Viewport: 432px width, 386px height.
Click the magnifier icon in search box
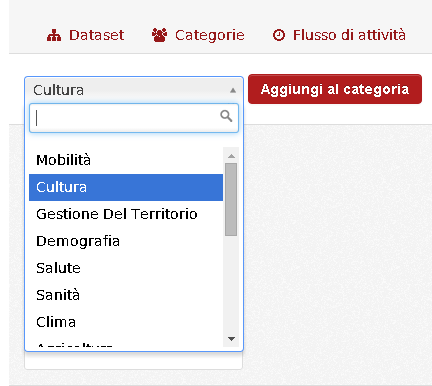tap(226, 116)
